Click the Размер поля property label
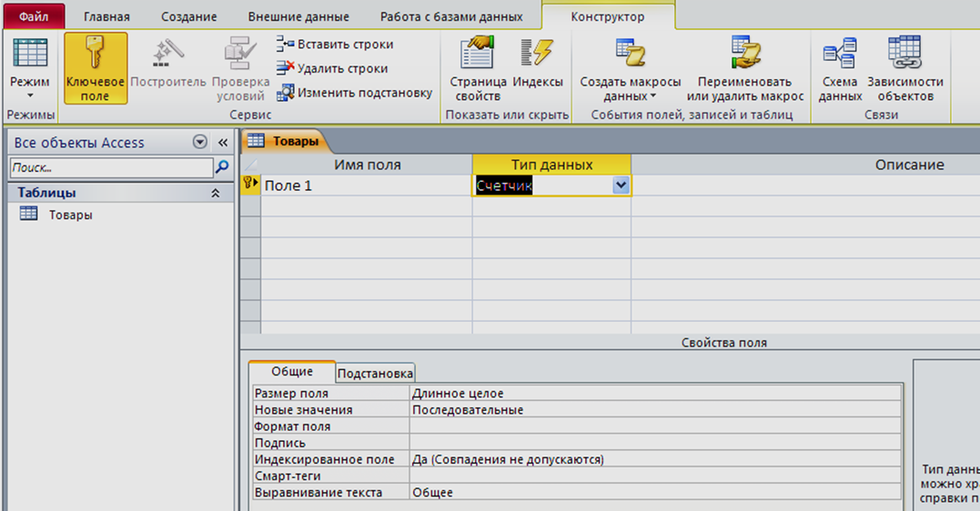The height and width of the screenshot is (511, 980). pyautogui.click(x=291, y=394)
